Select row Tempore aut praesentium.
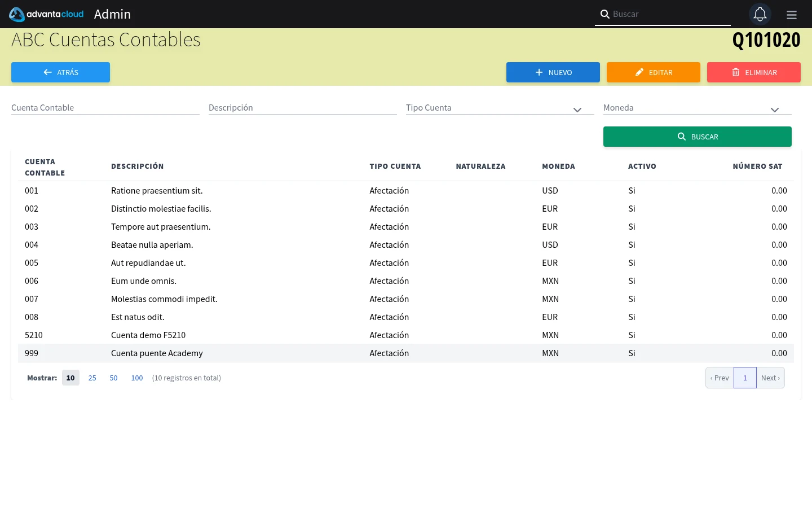This screenshot has width=812, height=508. tap(406, 227)
